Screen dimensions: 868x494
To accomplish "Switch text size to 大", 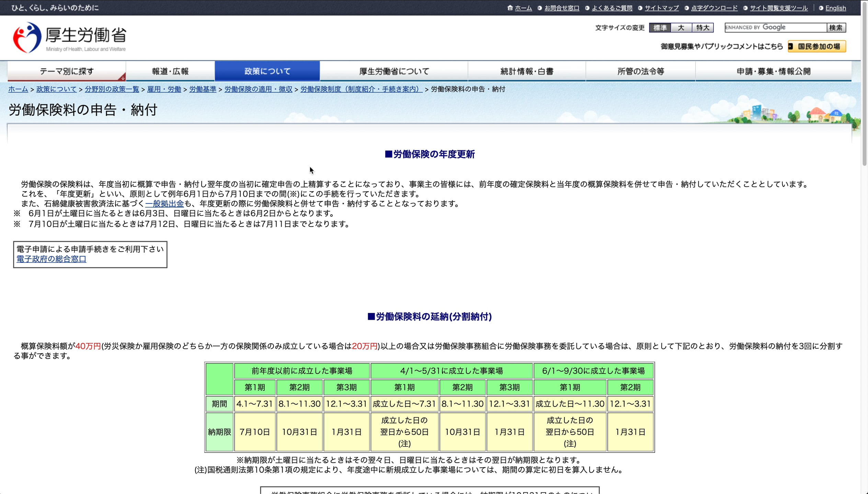I will (x=681, y=27).
